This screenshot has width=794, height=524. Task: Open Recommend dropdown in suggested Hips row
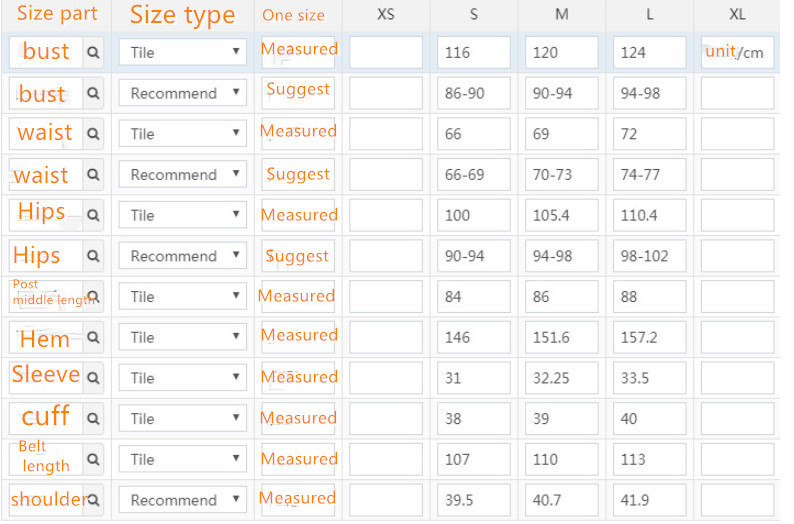point(183,256)
